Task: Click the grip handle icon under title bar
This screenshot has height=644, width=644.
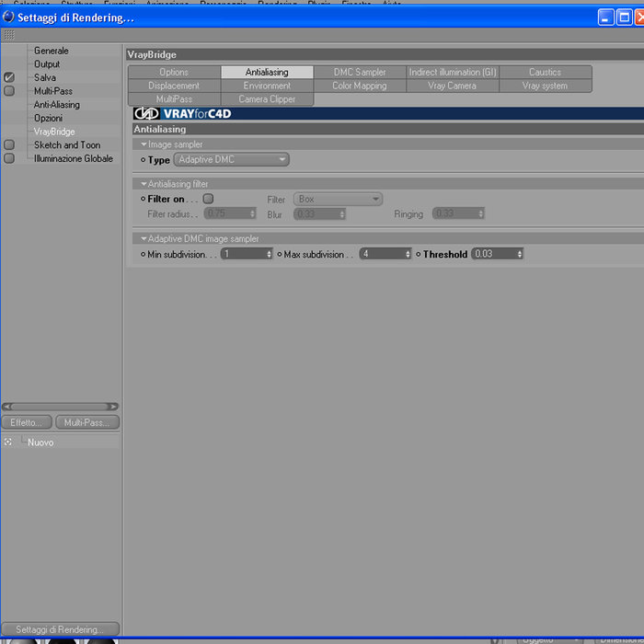Action: [x=8, y=35]
